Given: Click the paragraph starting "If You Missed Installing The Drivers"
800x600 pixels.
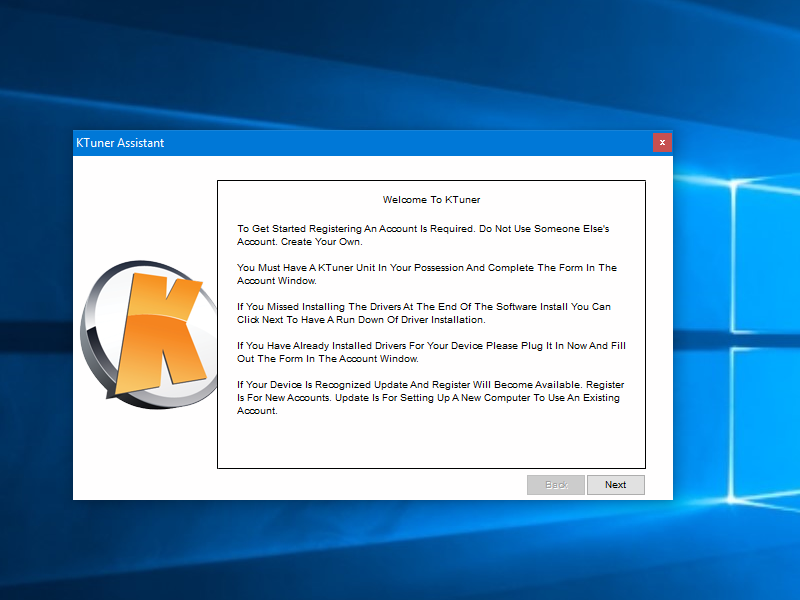Looking at the screenshot, I should tap(423, 313).
